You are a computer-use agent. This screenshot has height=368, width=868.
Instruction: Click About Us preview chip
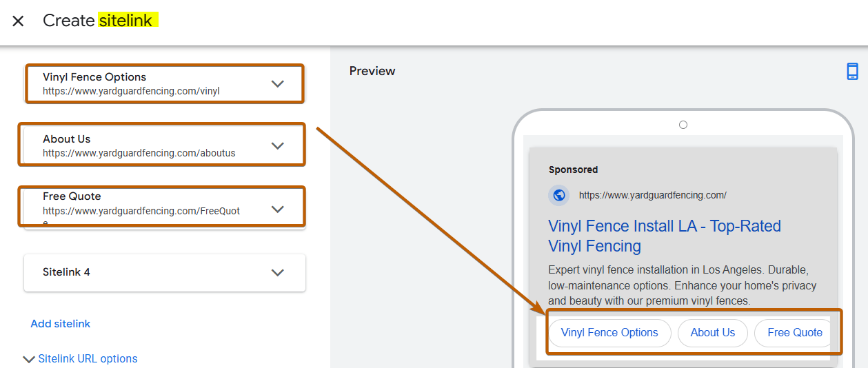[712, 333]
